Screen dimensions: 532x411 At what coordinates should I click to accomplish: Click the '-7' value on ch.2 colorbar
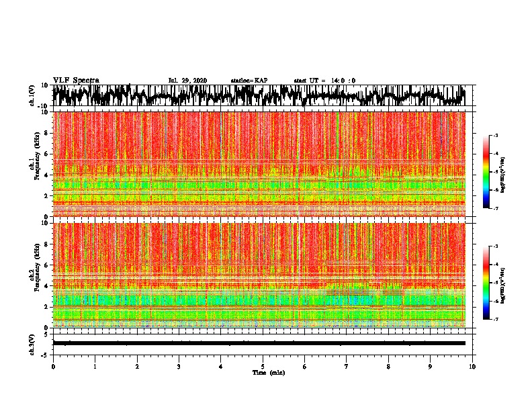click(495, 320)
